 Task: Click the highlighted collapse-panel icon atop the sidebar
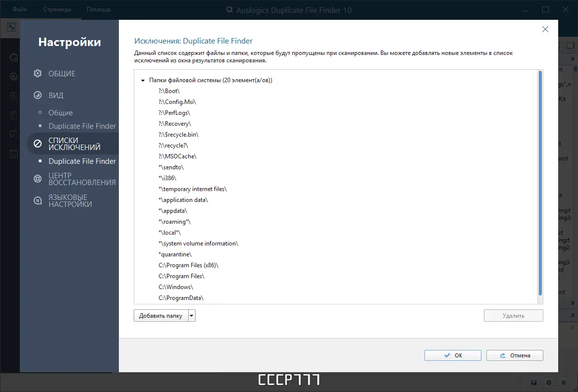tap(11, 27)
